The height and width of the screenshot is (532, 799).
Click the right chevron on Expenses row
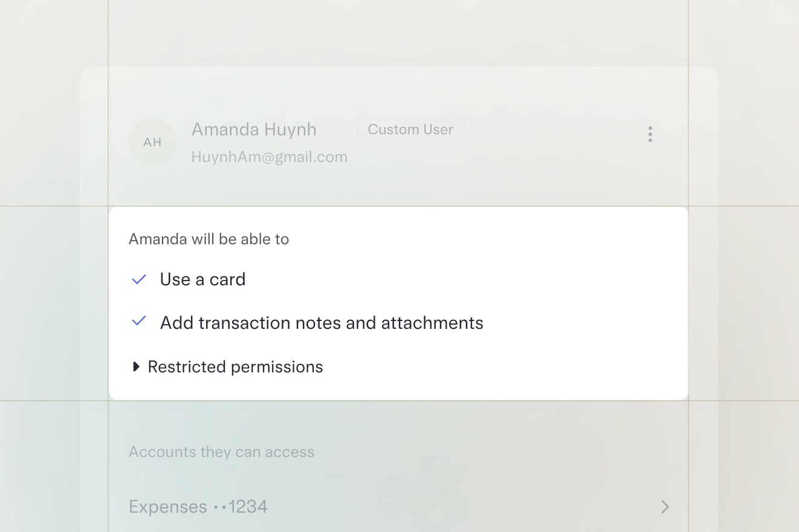tap(665, 507)
